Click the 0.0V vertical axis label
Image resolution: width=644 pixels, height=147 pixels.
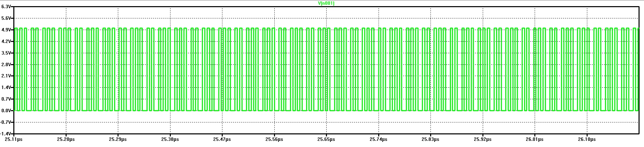(x=7, y=111)
